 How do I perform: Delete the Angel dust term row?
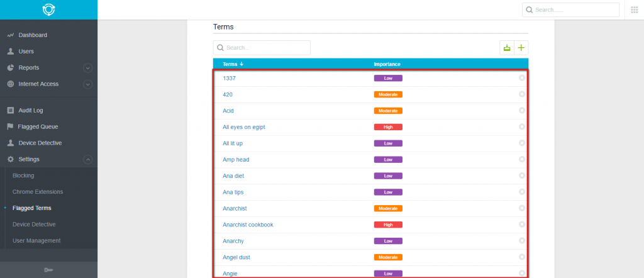[x=521, y=257]
